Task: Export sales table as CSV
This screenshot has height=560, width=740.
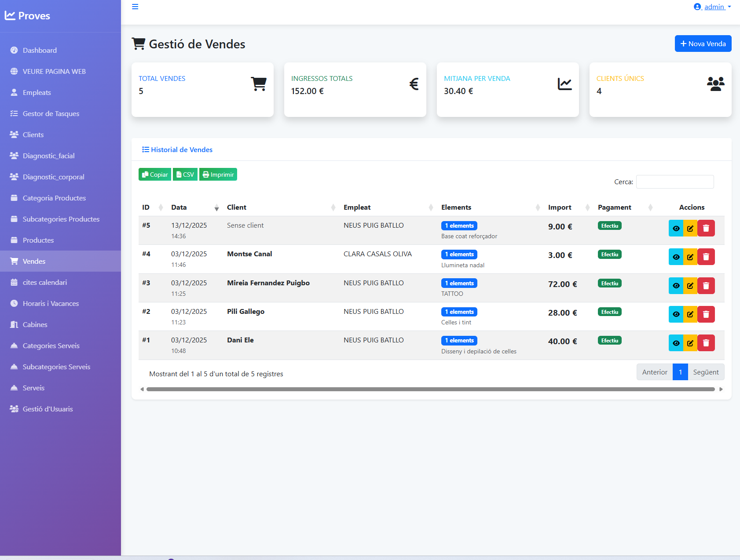Action: (185, 175)
